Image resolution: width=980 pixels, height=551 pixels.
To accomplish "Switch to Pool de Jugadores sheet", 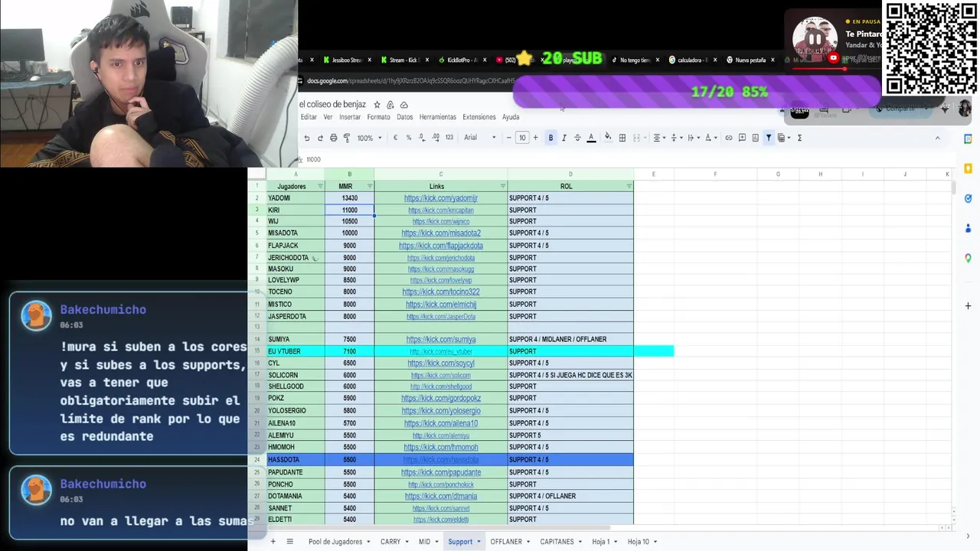I will pos(335,542).
